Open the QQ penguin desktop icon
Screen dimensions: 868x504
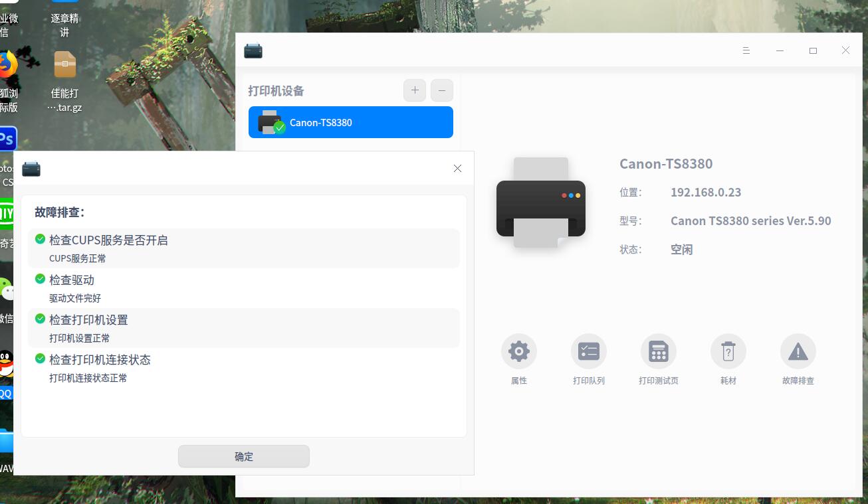(x=6, y=364)
